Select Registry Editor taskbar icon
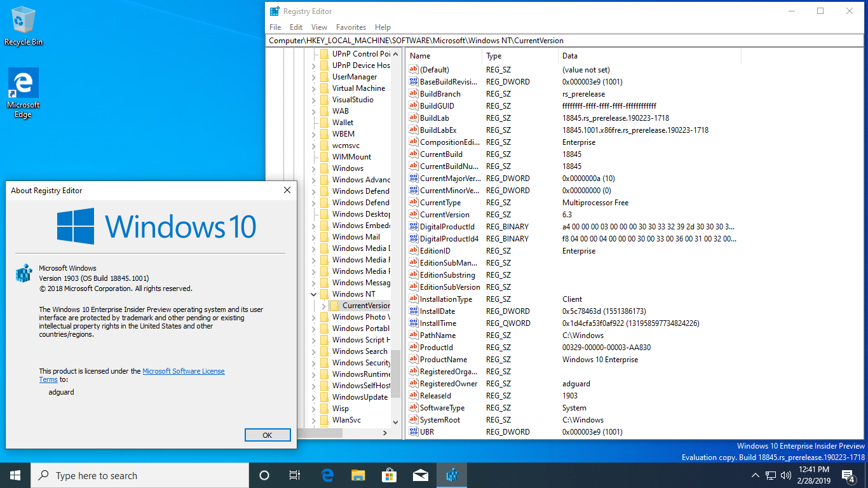868x488 pixels. coord(452,475)
